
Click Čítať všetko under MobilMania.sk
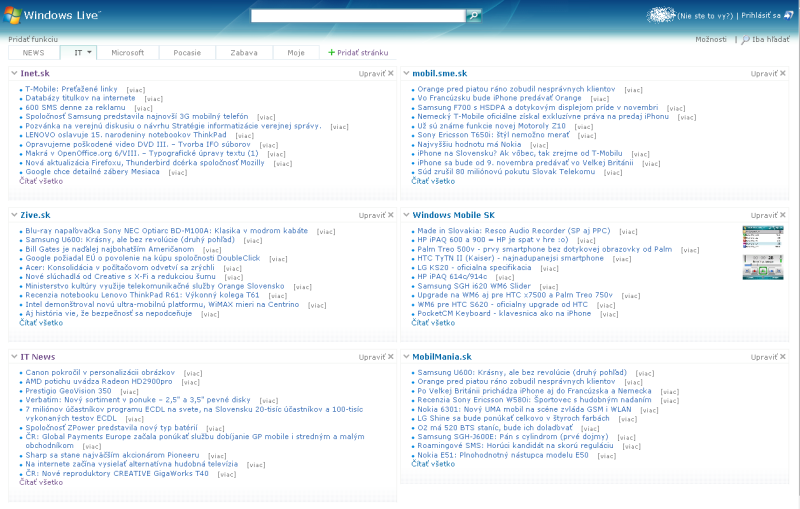433,464
